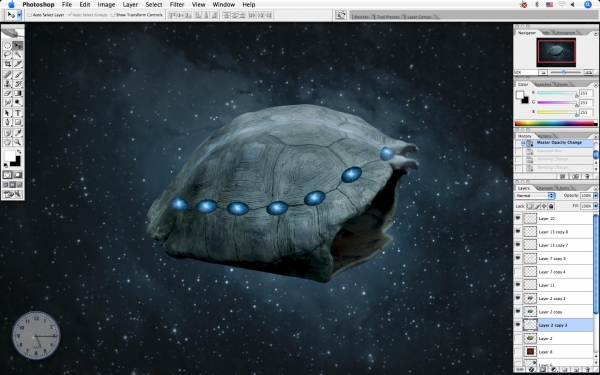Select the Dodge tool

coord(18,102)
